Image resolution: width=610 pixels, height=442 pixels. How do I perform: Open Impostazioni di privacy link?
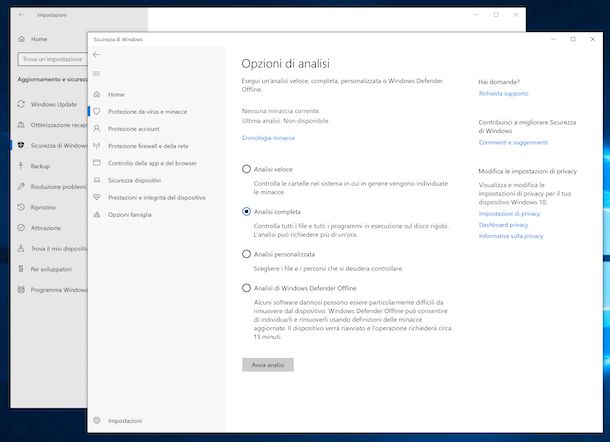tap(509, 214)
